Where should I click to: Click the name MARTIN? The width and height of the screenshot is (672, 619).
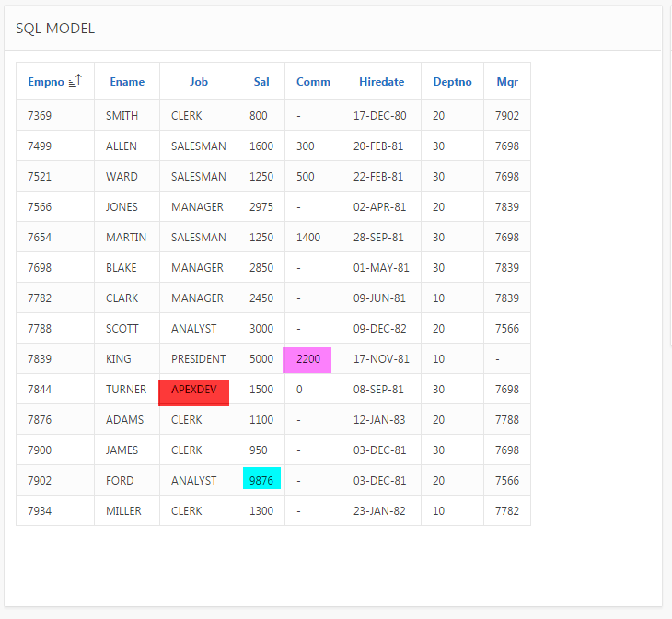126,238
